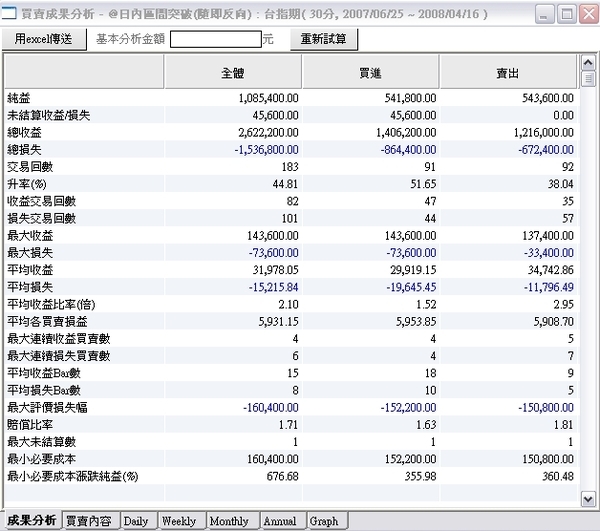Select 平均收益 overall value 31,978.05
The width and height of the screenshot is (600, 531).
click(x=275, y=270)
